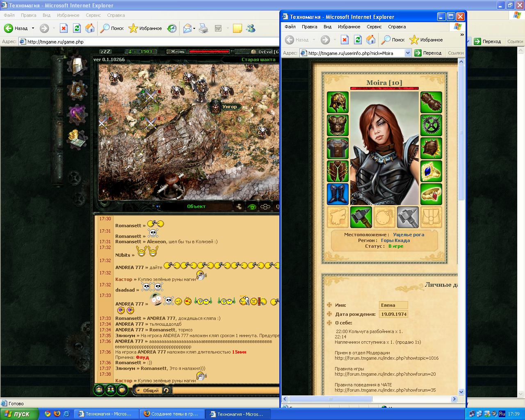Select the grey shirt equipment slot
This screenshot has width=525, height=420.
click(338, 148)
